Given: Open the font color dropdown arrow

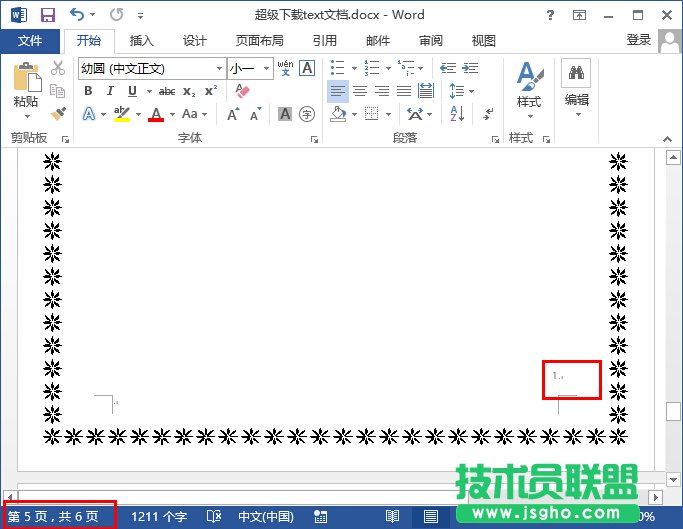Looking at the screenshot, I should 171,115.
